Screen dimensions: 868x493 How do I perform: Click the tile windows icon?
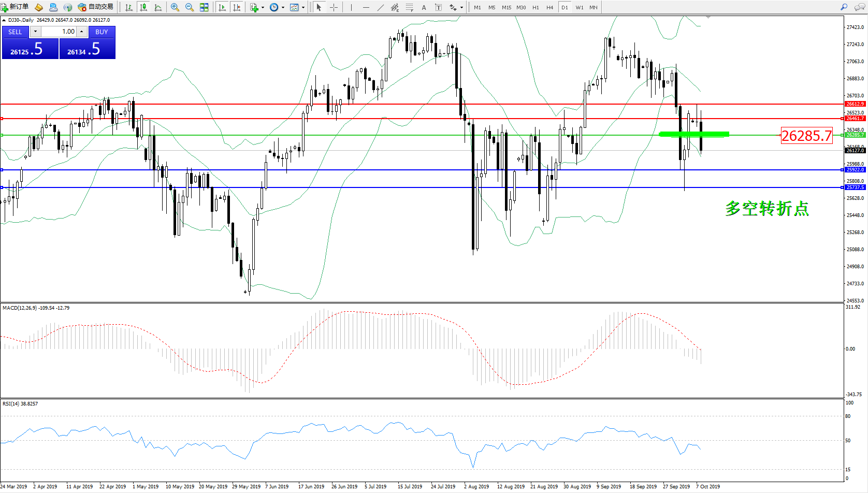click(x=204, y=7)
